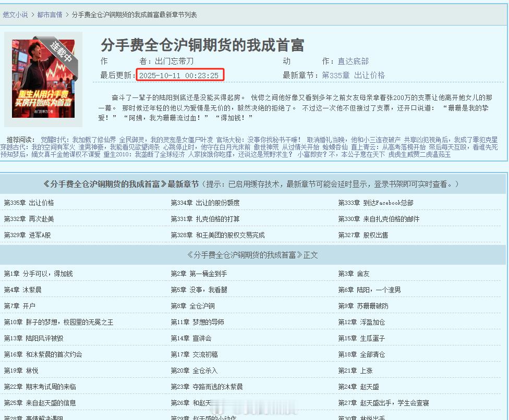Open breadcrumb link 燃文小说

[15, 16]
